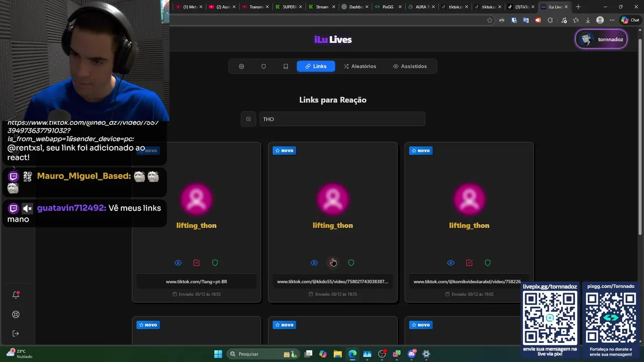Switch to the Links tab

point(316,66)
